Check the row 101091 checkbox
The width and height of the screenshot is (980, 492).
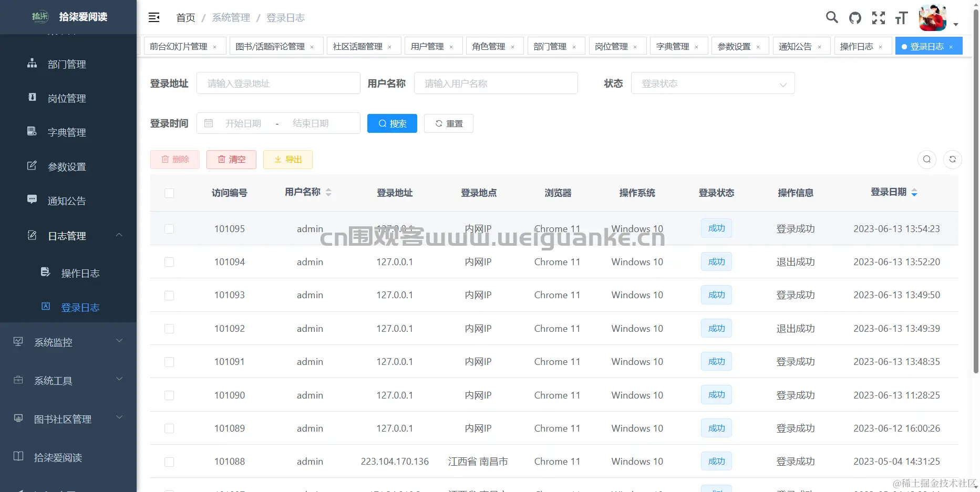coord(169,362)
